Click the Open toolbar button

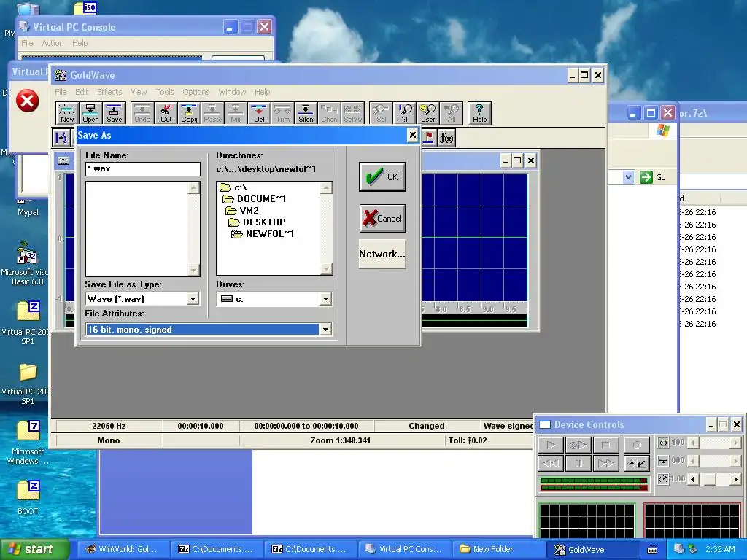(x=90, y=113)
